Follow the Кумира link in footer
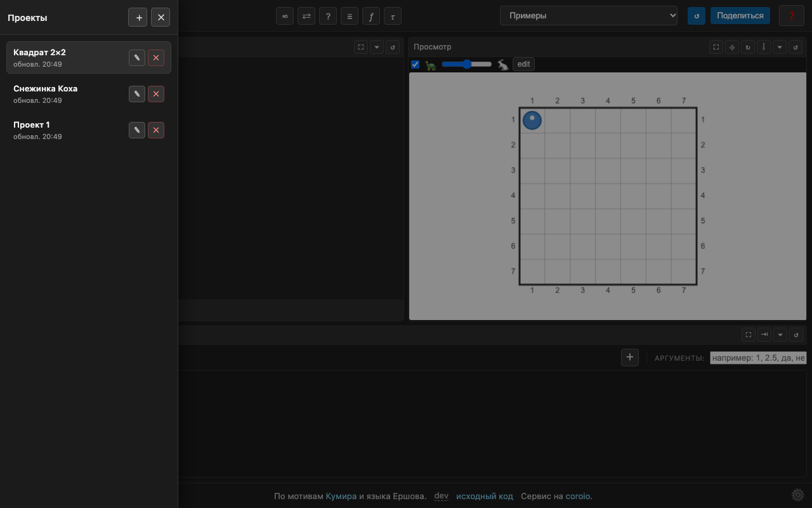The width and height of the screenshot is (812, 508). 341,496
